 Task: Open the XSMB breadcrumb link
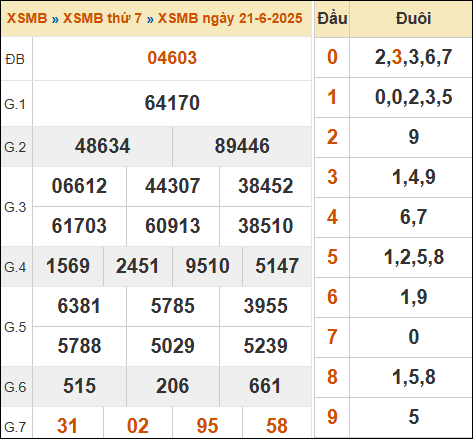(27, 18)
